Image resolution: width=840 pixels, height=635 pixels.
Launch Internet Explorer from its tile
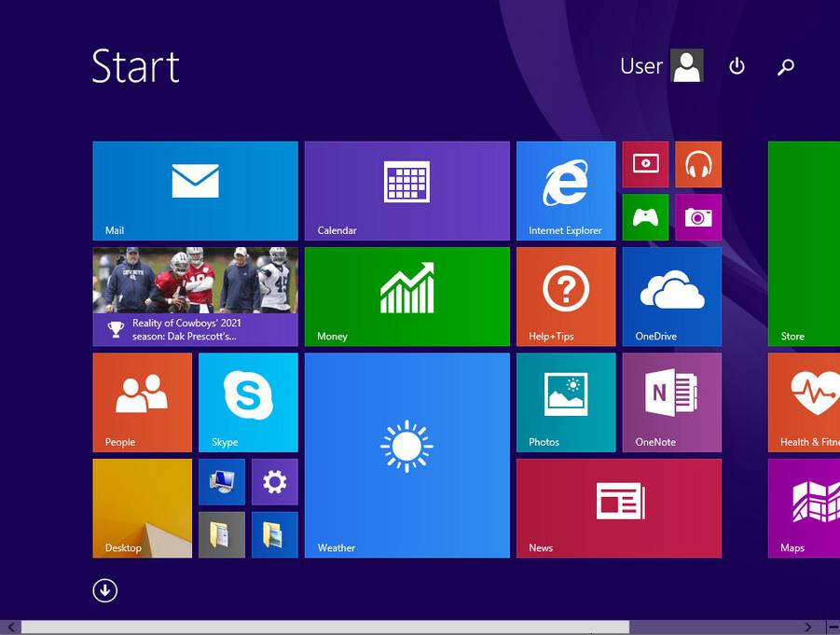[x=565, y=190]
